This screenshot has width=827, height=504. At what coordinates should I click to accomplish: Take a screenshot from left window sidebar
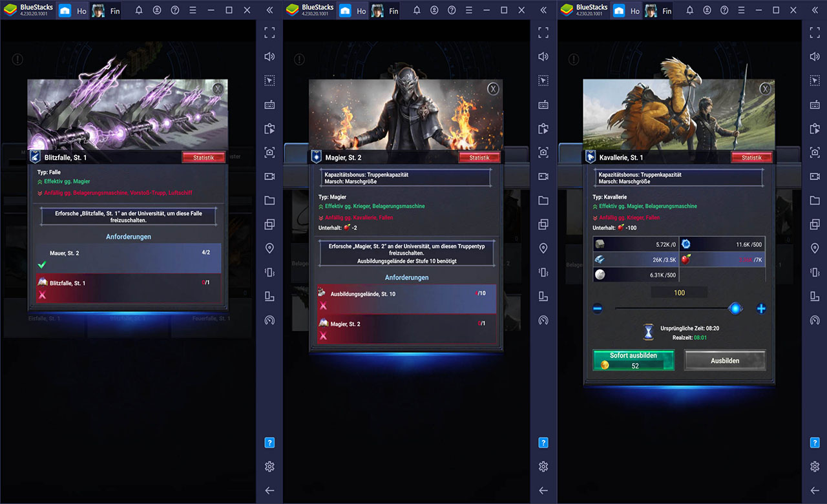tap(269, 152)
